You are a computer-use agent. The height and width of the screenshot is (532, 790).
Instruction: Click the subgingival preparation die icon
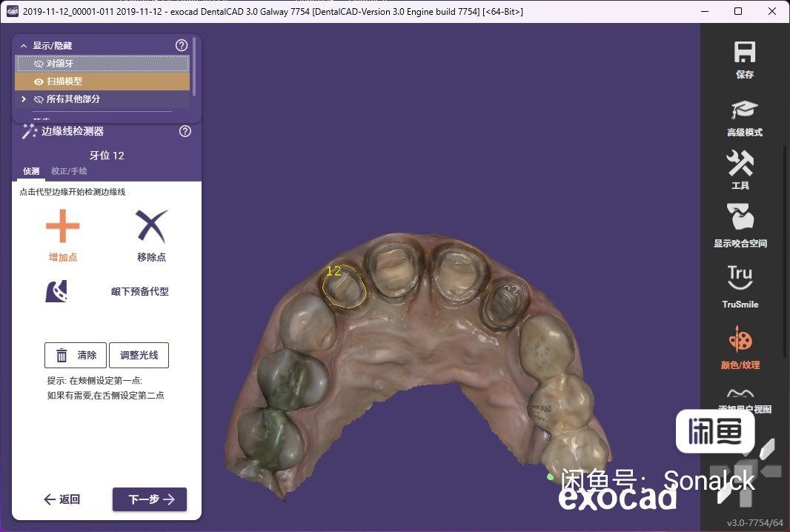56,291
